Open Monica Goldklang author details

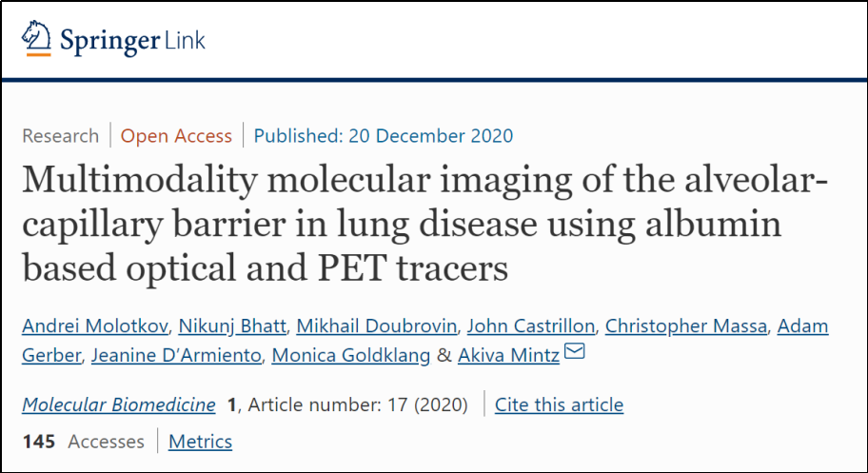[x=350, y=355]
